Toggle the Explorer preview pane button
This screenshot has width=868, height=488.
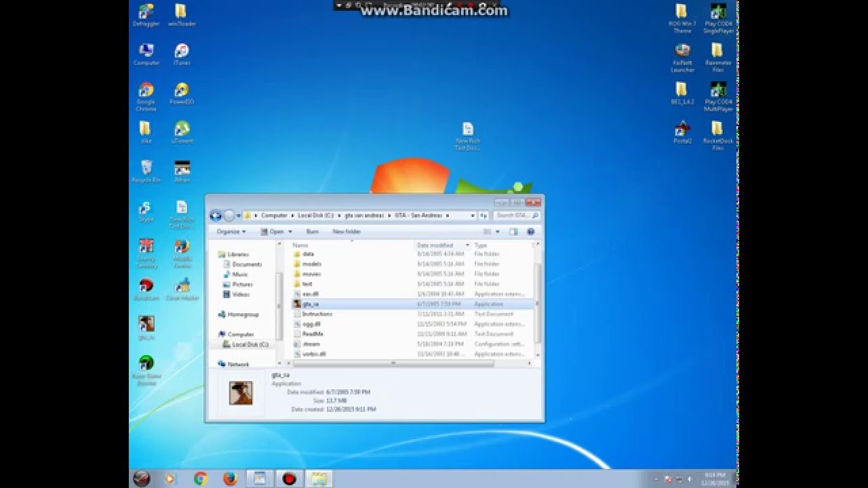pyautogui.click(x=513, y=232)
